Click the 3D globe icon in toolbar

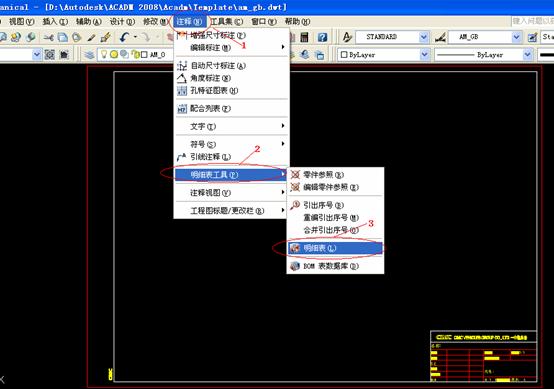[x=31, y=37]
